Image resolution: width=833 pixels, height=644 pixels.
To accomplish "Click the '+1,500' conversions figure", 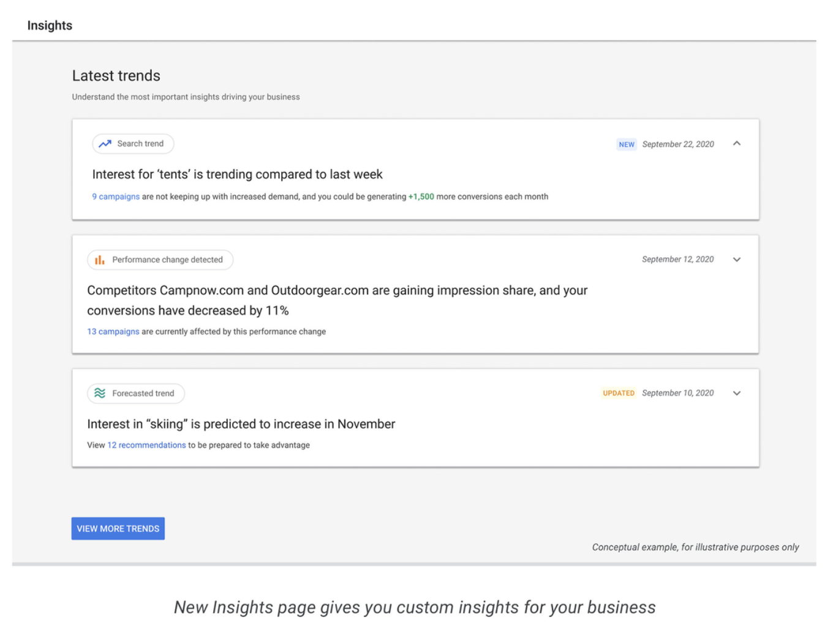I will click(421, 197).
